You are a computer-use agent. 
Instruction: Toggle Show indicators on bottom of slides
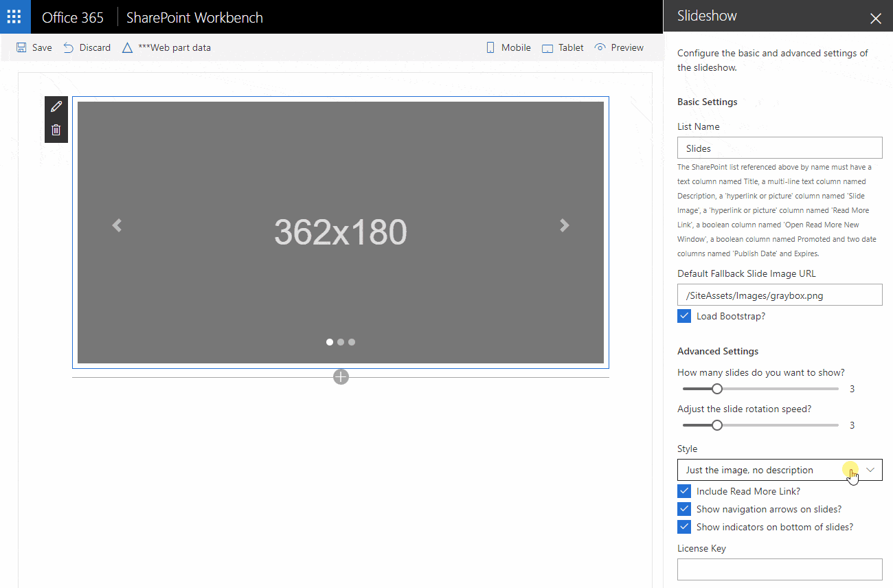coord(684,527)
